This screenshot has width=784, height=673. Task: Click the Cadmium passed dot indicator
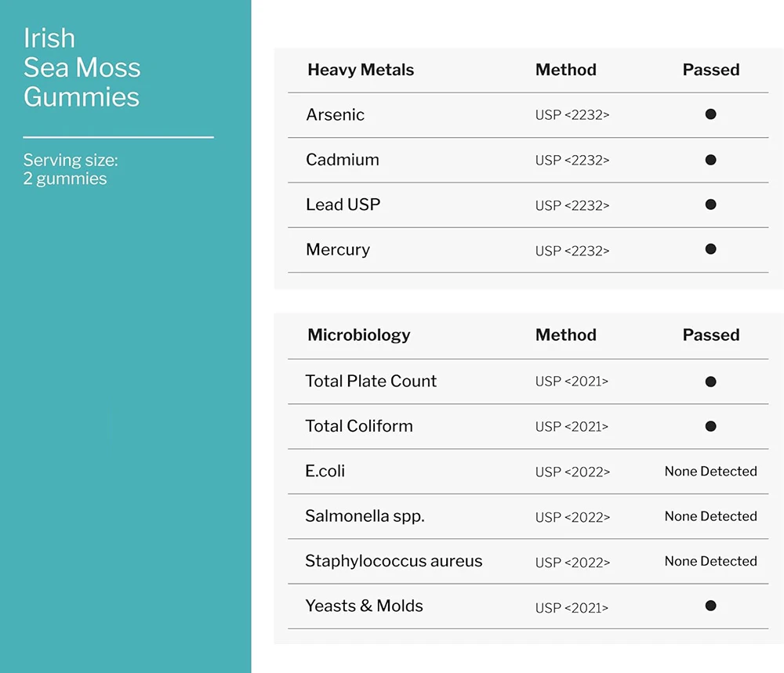click(710, 160)
